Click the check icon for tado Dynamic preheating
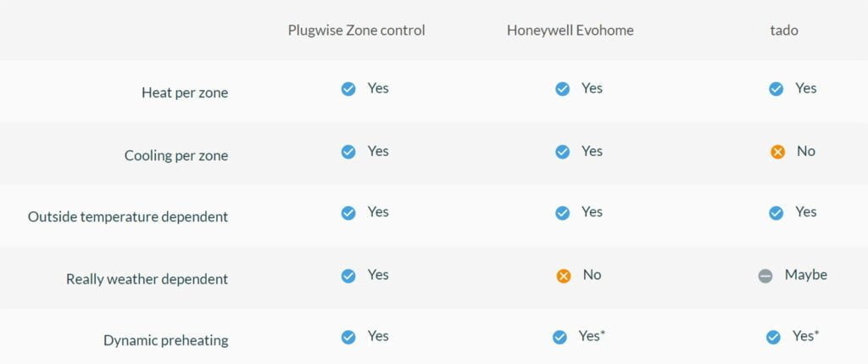Viewport: 868px width, 364px height. pos(773,337)
